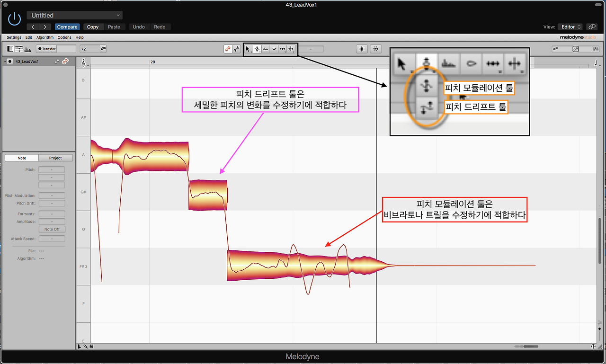Open the View Editor dropdown
606x364 pixels.
(x=570, y=27)
